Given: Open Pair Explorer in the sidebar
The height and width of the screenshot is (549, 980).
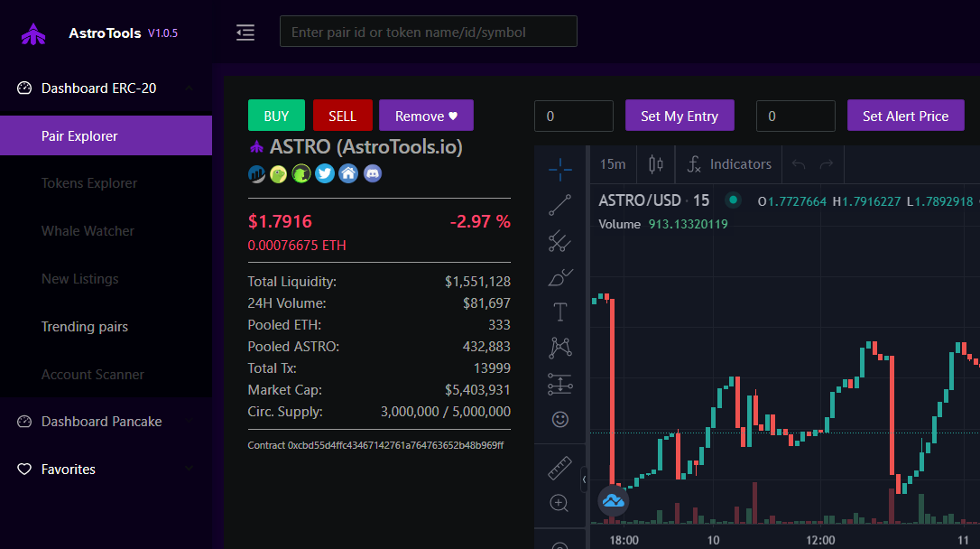Looking at the screenshot, I should pyautogui.click(x=106, y=135).
